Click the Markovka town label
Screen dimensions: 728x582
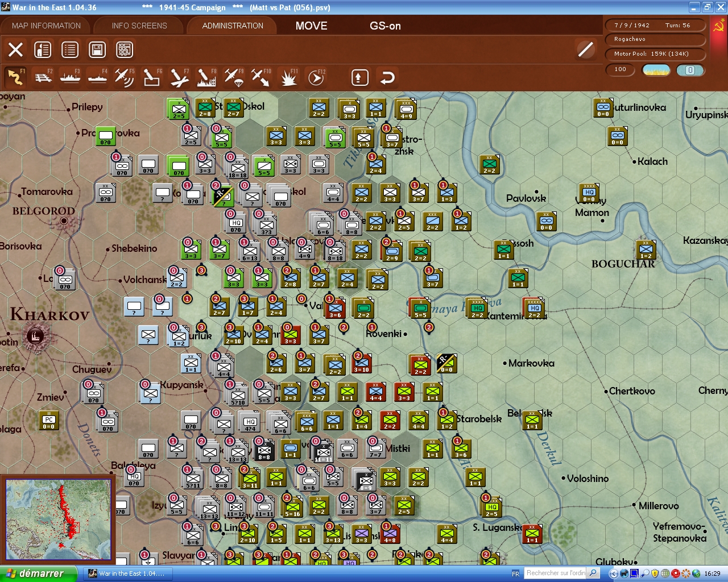click(531, 363)
